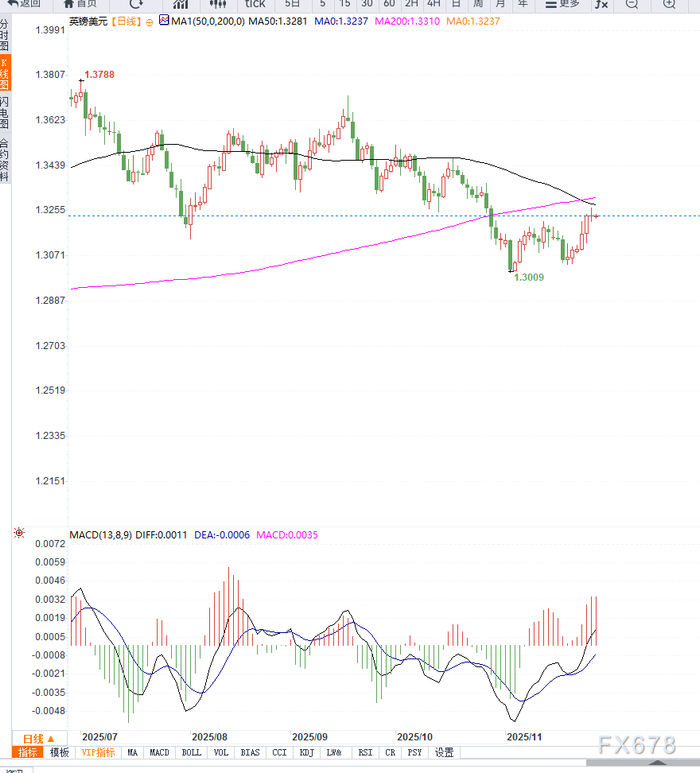Click the 返回 back arrow icon
This screenshot has height=773, width=700.
[7, 4]
